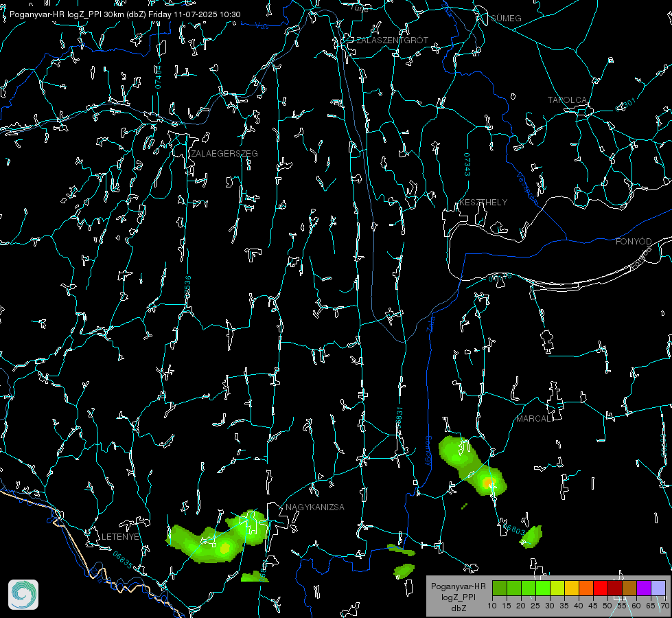The width and height of the screenshot is (672, 618).
Task: Select the 45-50 dBZ red swatch
Action: pos(601,588)
